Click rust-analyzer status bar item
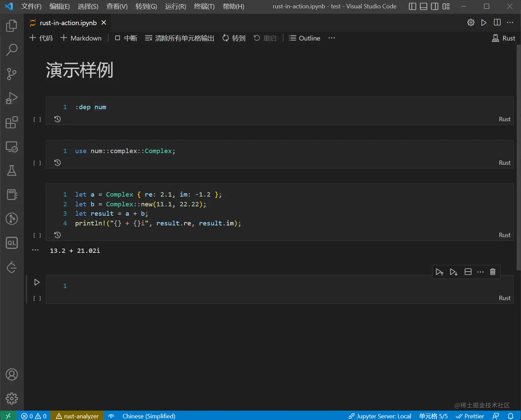This screenshot has height=420, width=521. [77, 416]
